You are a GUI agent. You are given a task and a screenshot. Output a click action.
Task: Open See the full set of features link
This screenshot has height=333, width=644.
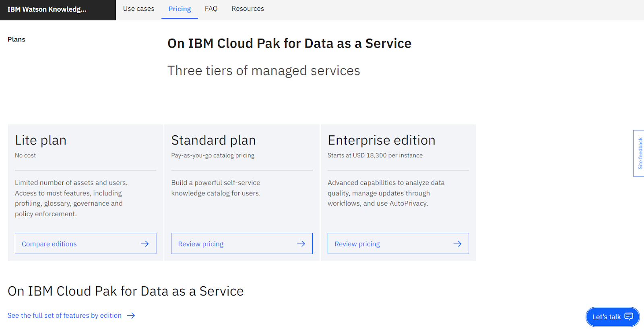click(x=64, y=316)
